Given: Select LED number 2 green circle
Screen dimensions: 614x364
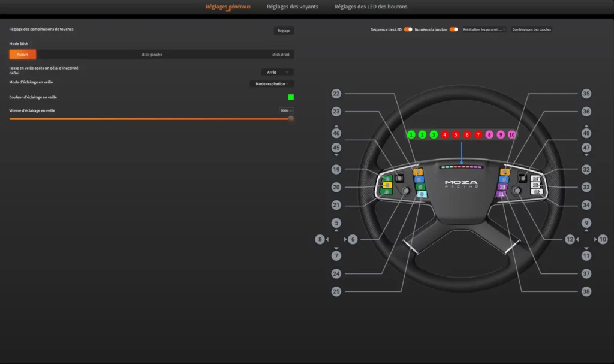Looking at the screenshot, I should (x=422, y=135).
